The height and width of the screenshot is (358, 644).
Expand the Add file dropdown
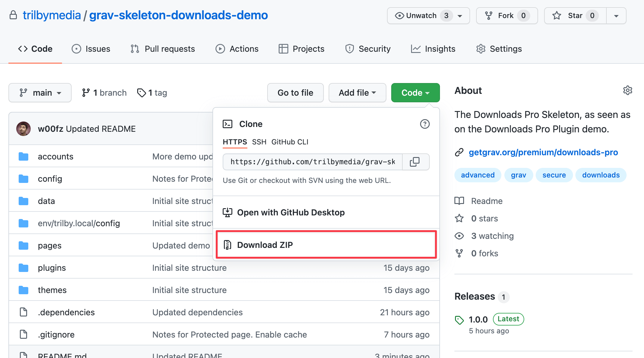point(357,93)
